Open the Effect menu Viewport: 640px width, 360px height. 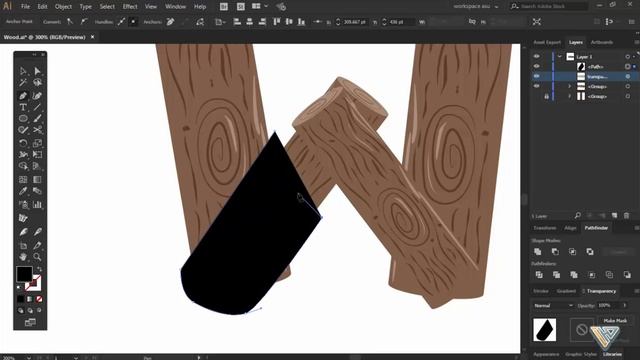(x=130, y=7)
